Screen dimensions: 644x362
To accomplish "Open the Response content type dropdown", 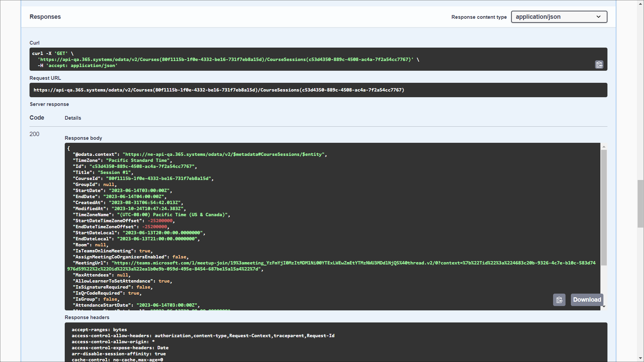I will 559,17.
